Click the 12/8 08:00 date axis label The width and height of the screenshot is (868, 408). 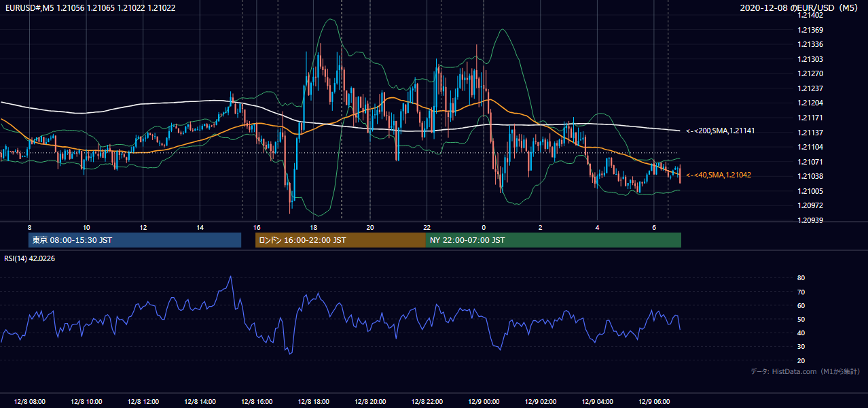click(x=29, y=401)
